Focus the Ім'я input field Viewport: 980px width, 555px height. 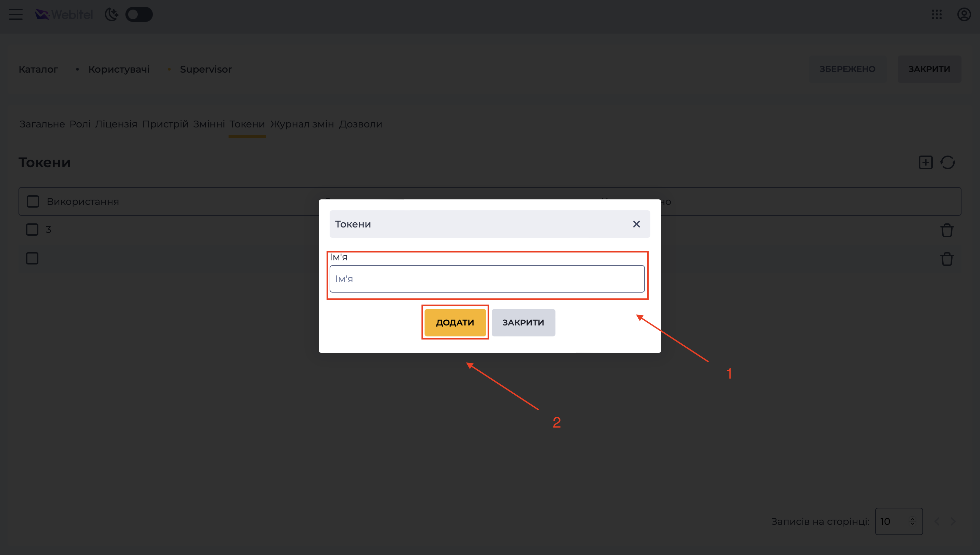pos(487,279)
